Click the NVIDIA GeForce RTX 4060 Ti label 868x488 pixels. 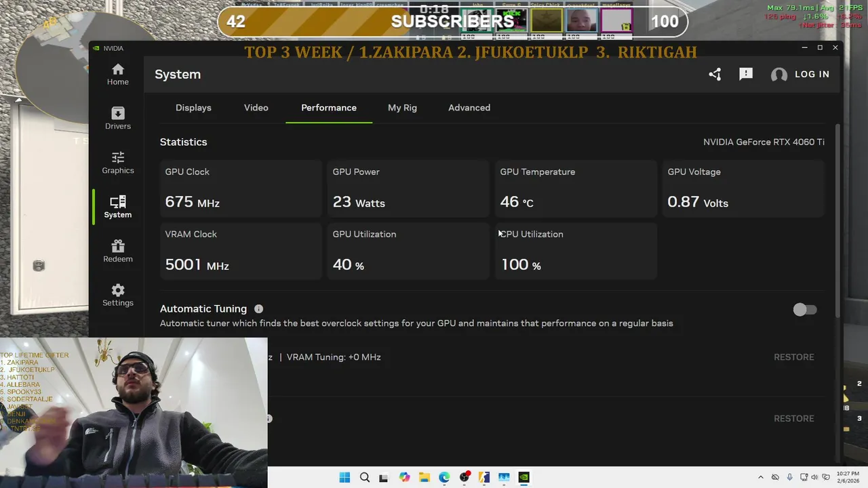(x=764, y=142)
